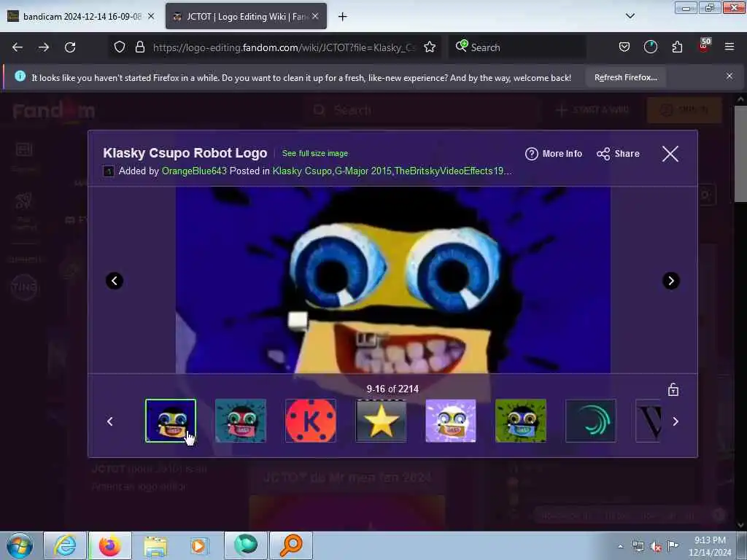The height and width of the screenshot is (560, 747).
Task: Toggle the carousel pin lock icon
Action: point(673,389)
